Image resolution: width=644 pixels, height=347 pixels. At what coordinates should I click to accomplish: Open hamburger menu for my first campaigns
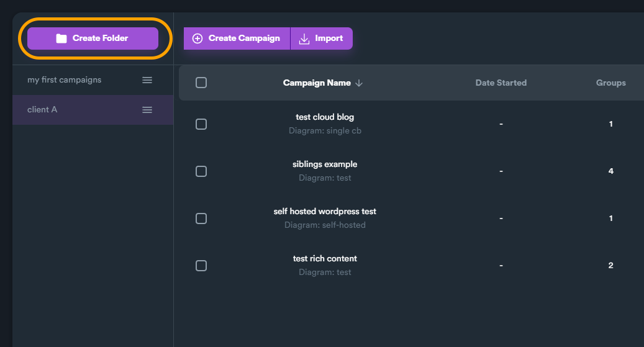click(147, 80)
